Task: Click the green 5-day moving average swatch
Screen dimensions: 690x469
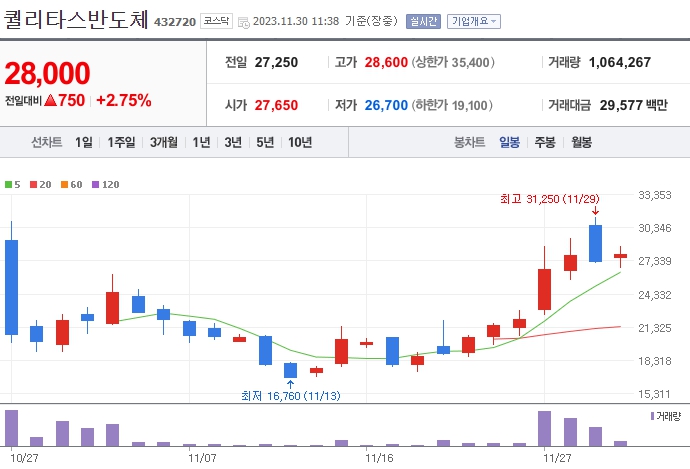Action: pyautogui.click(x=8, y=184)
